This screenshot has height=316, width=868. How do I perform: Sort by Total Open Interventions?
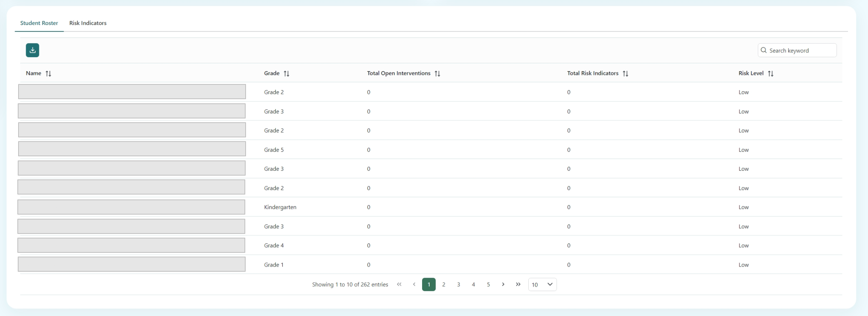(437, 73)
